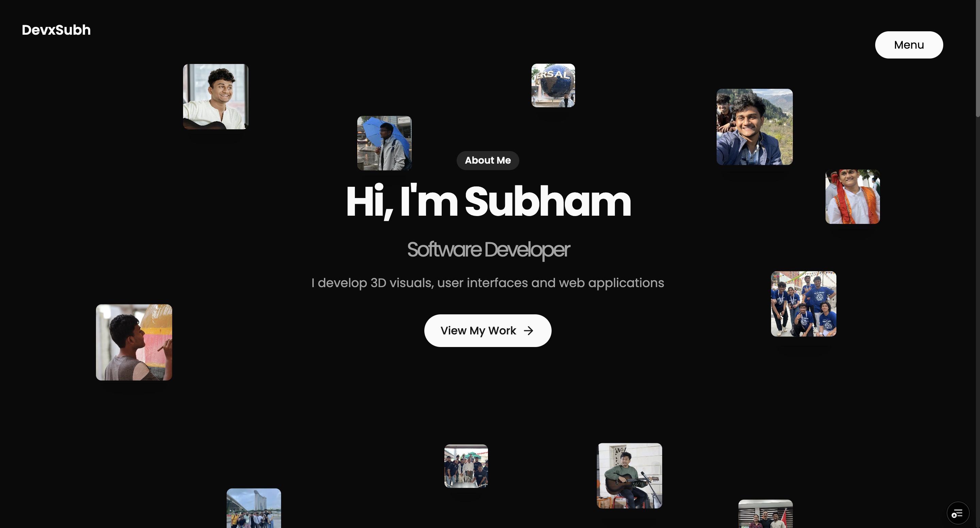Open the circular floating list icon
The height and width of the screenshot is (528, 980).
pos(957,514)
